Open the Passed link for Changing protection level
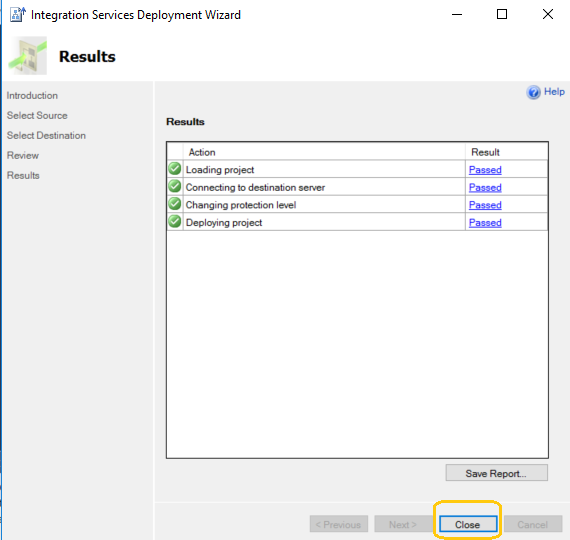The height and width of the screenshot is (540, 570). (x=485, y=205)
